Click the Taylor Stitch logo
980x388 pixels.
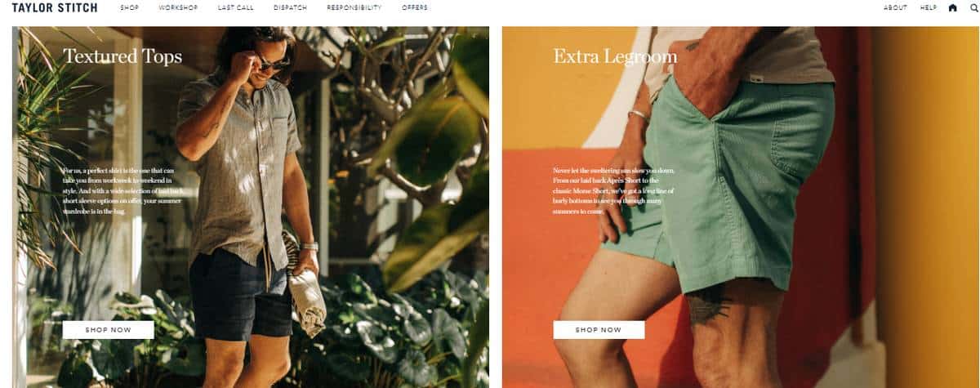[55, 8]
